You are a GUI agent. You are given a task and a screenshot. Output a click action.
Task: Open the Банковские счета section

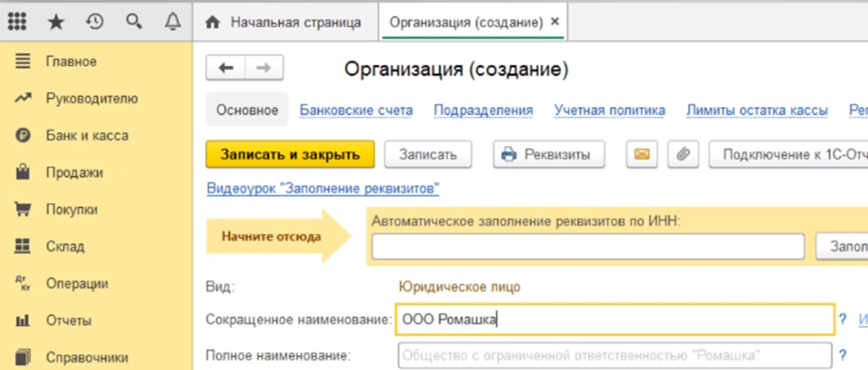point(356,111)
